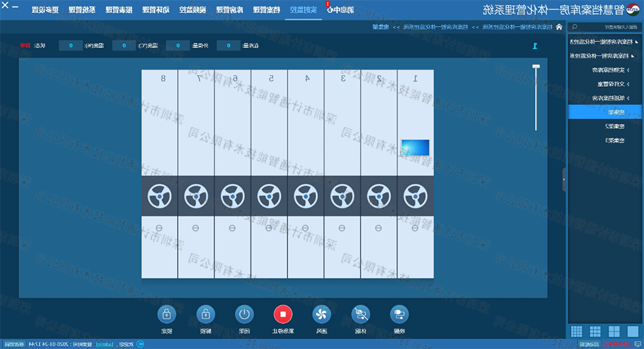
Task: Toggle the minus circle on shelf column 4
Action: [305, 228]
